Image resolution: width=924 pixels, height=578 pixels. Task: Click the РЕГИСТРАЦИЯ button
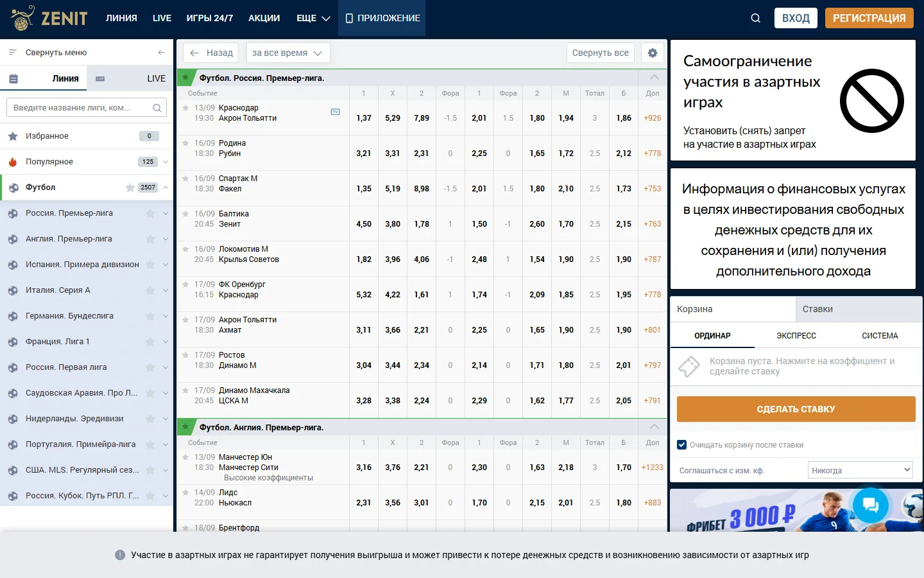click(x=869, y=18)
